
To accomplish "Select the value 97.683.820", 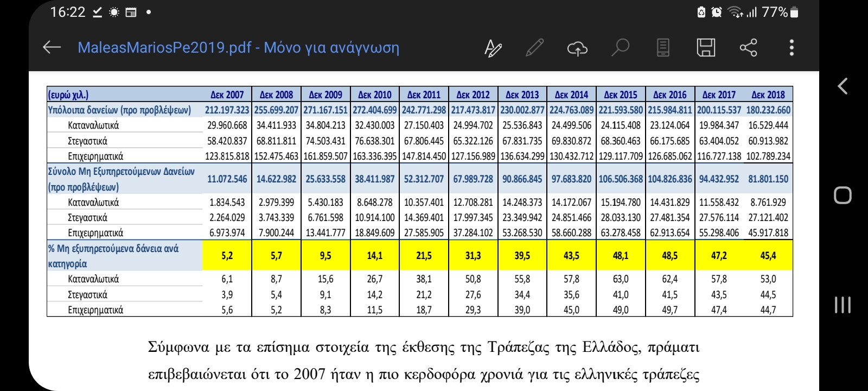I will pyautogui.click(x=571, y=179).
